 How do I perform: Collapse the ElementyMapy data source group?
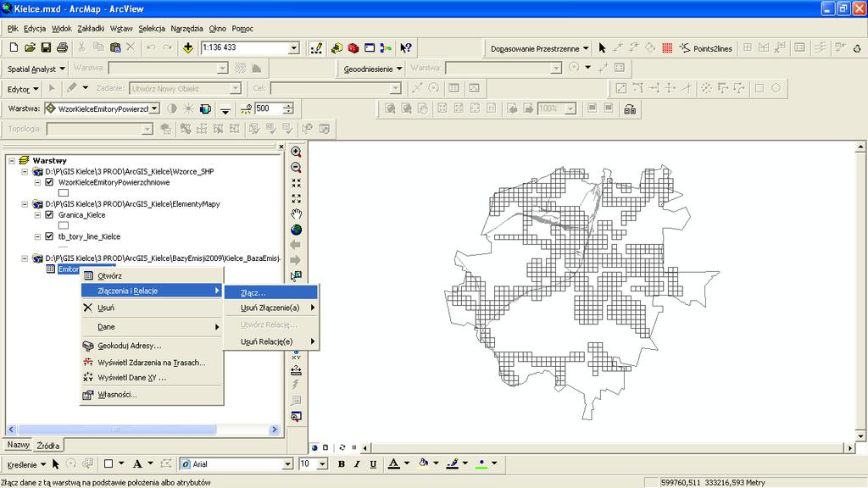tap(25, 204)
